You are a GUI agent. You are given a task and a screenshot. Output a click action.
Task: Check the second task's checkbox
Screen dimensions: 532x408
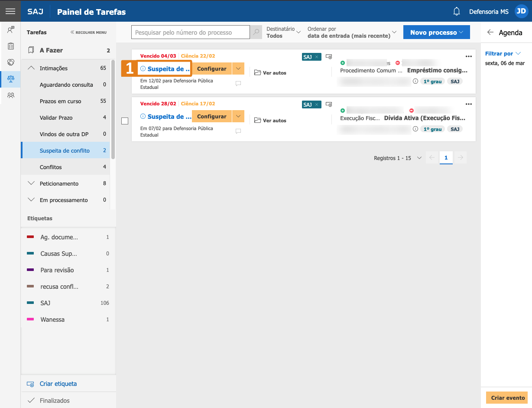125,121
